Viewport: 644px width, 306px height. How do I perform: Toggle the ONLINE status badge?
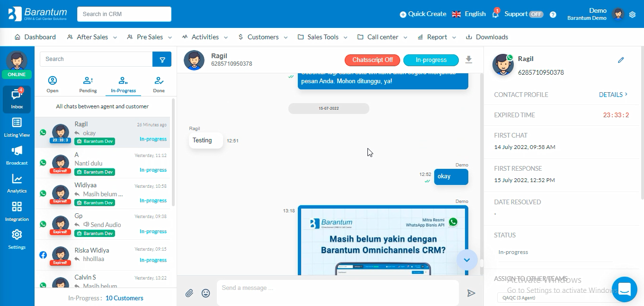pyautogui.click(x=17, y=75)
